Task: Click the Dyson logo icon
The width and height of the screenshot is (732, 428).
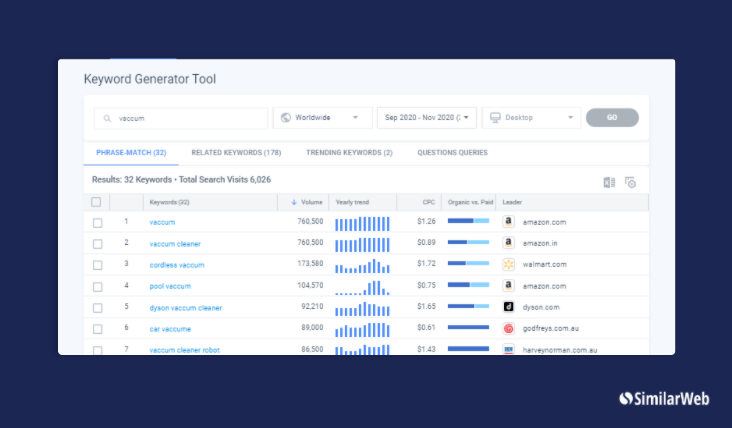Action: (x=508, y=307)
